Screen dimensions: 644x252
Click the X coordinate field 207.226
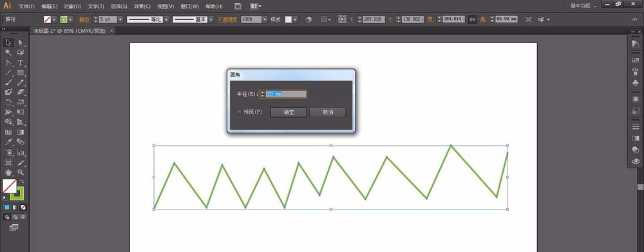pyautogui.click(x=374, y=19)
